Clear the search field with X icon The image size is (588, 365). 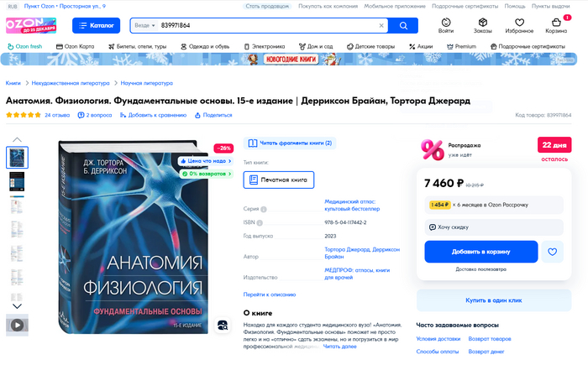[x=381, y=25]
